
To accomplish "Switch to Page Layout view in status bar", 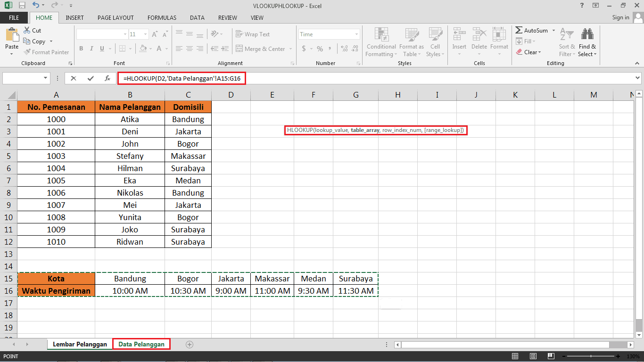I will coord(533,356).
